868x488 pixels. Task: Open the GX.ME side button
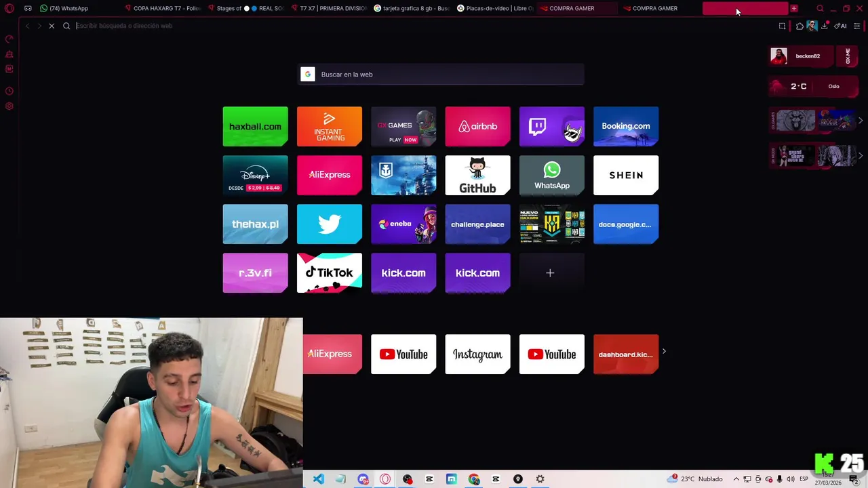pyautogui.click(x=848, y=56)
